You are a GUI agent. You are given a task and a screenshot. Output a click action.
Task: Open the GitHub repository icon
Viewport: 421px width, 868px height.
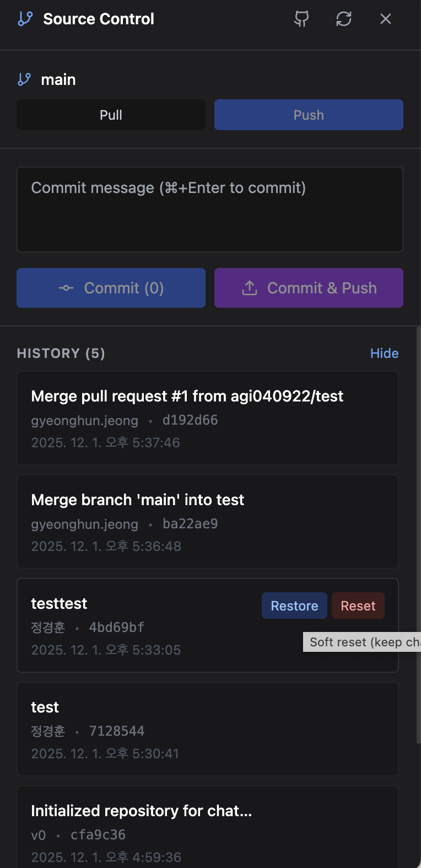tap(301, 18)
